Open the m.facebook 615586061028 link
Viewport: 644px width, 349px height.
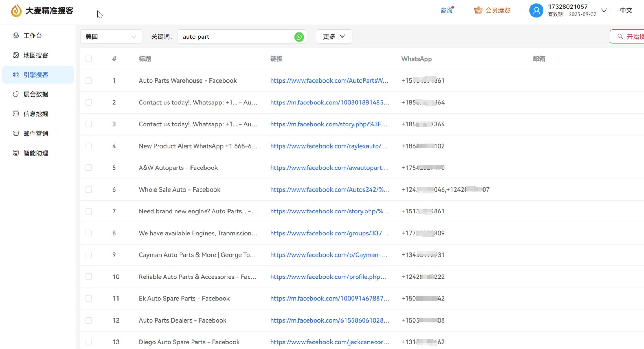(330, 320)
